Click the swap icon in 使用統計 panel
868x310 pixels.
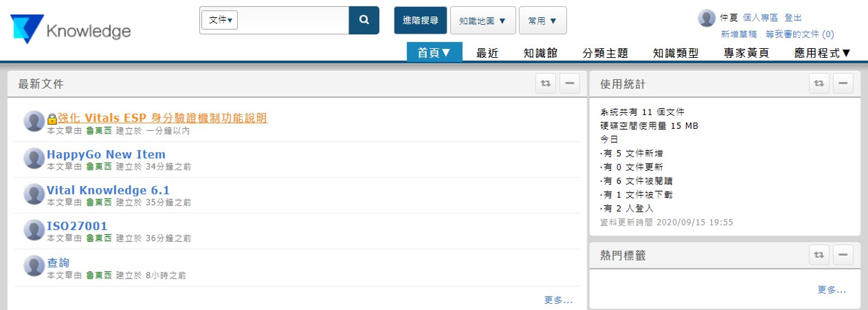point(819,83)
